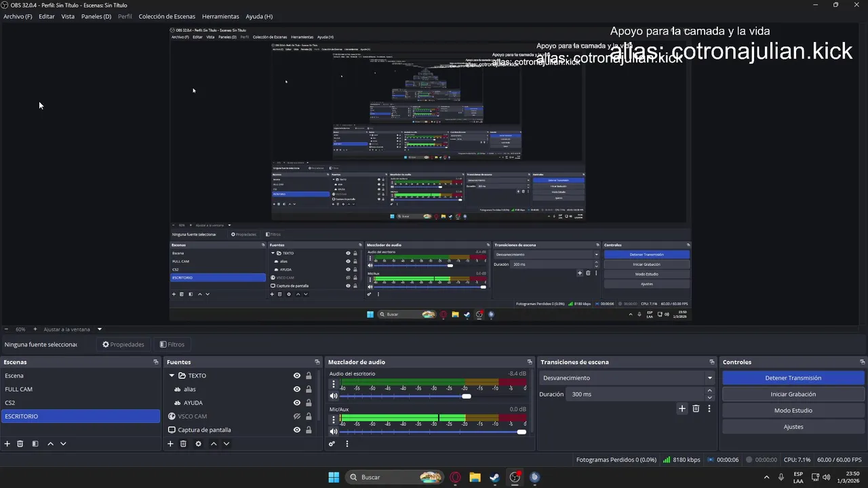The width and height of the screenshot is (868, 488).
Task: Adjust Audio del escritorio volume slider
Action: [467, 396]
